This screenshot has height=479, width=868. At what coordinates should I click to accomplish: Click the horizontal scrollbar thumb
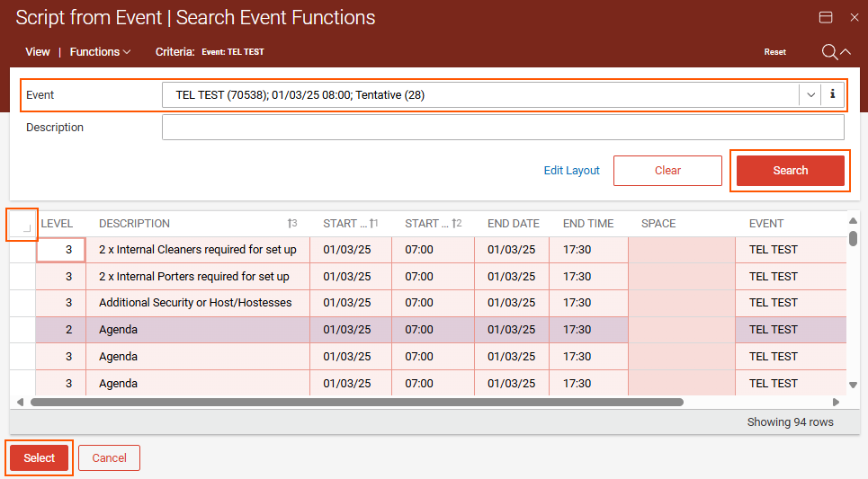pyautogui.click(x=357, y=402)
